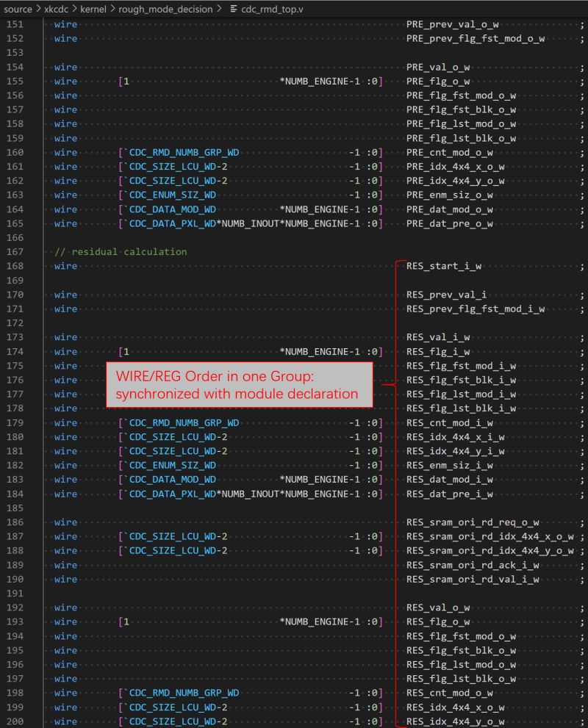This screenshot has height=728, width=588.
Task: Click line number 167 in the gutter
Action: (16, 251)
